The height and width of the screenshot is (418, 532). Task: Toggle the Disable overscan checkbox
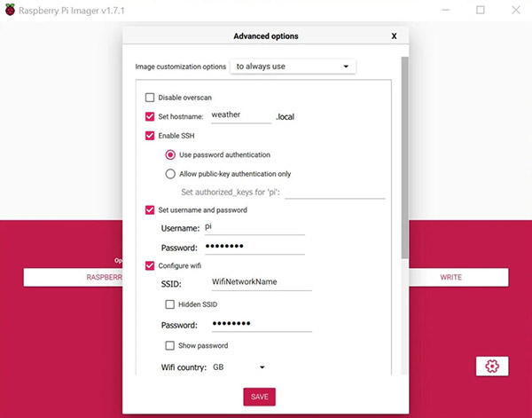pos(150,97)
